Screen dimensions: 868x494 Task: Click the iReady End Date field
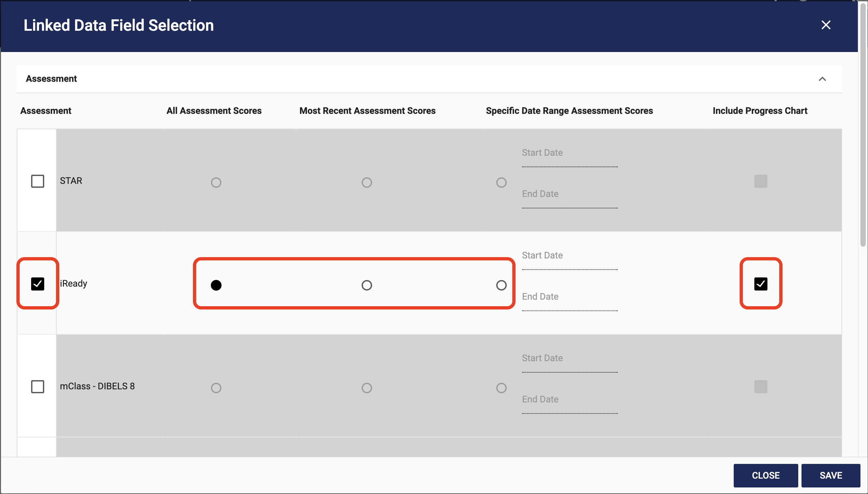(569, 304)
